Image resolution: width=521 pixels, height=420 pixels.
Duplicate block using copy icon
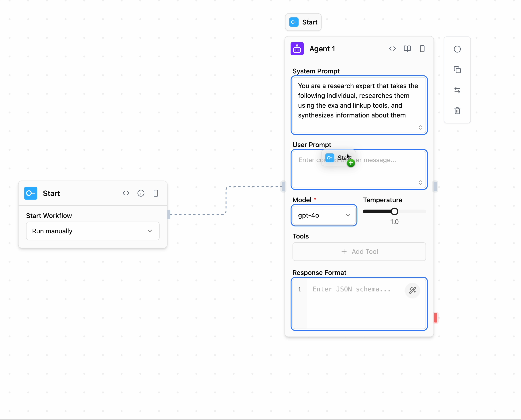(457, 70)
